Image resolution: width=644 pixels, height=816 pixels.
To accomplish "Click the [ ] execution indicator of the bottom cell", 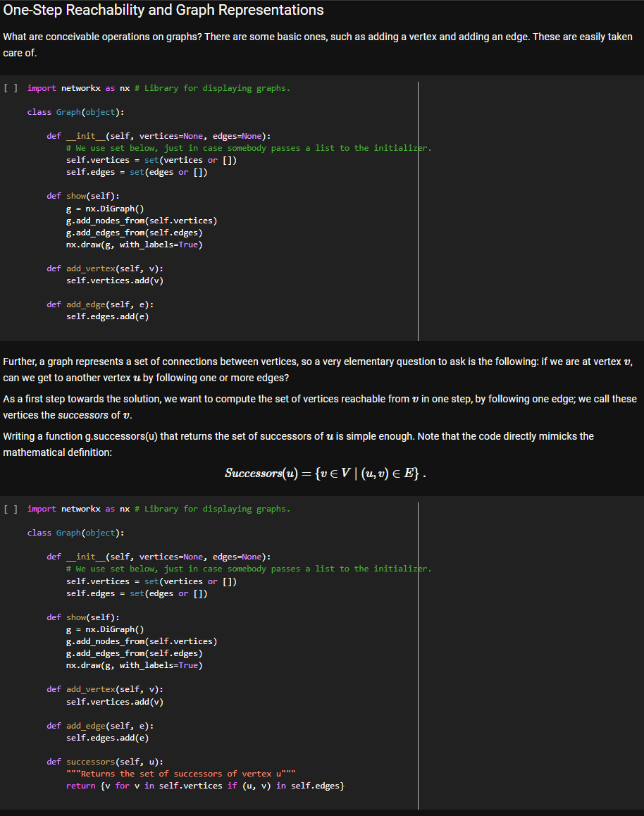I will click(x=9, y=508).
